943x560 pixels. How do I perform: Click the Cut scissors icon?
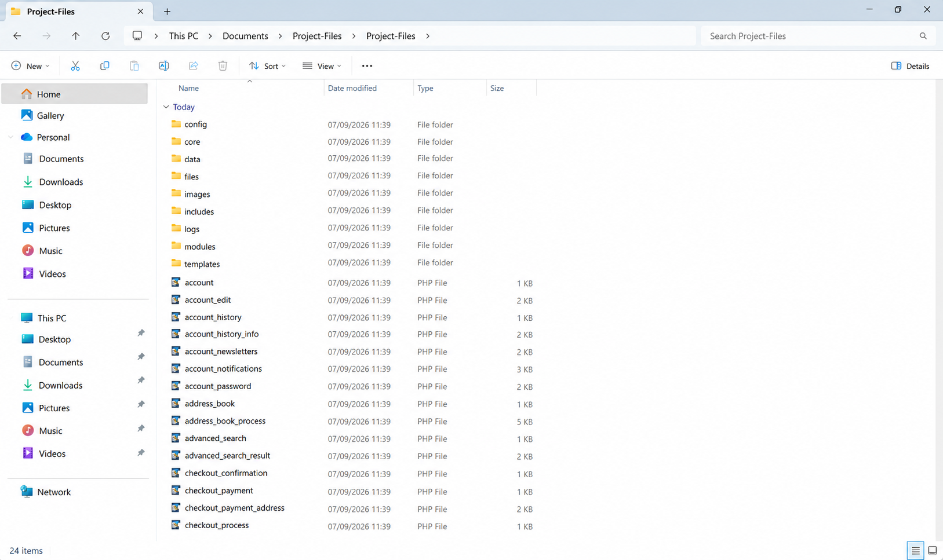click(75, 66)
